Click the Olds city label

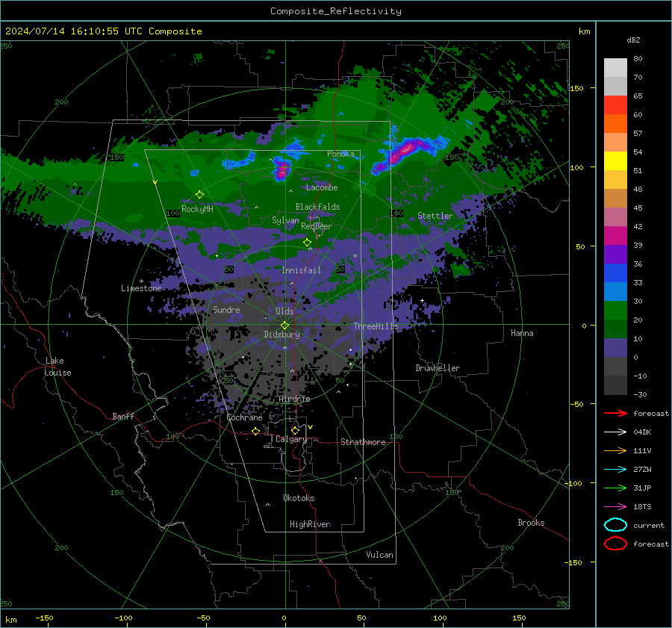284,311
